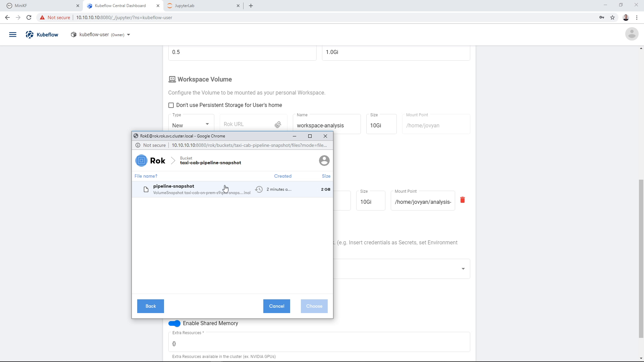Delete the data volume with trash icon
This screenshot has width=644, height=362.
coord(463,200)
